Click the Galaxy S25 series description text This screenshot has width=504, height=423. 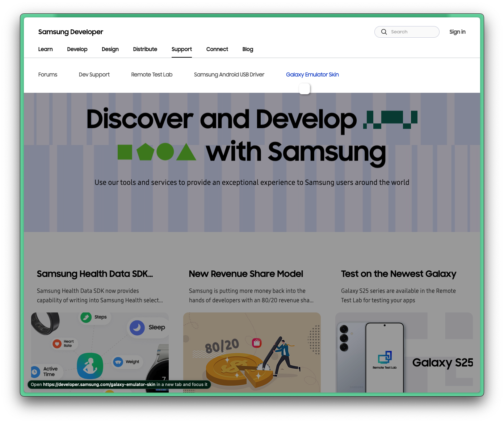pos(398,296)
